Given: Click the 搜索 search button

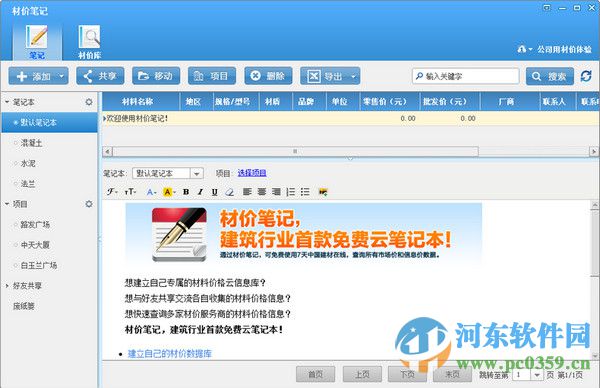Looking at the screenshot, I should [x=550, y=76].
